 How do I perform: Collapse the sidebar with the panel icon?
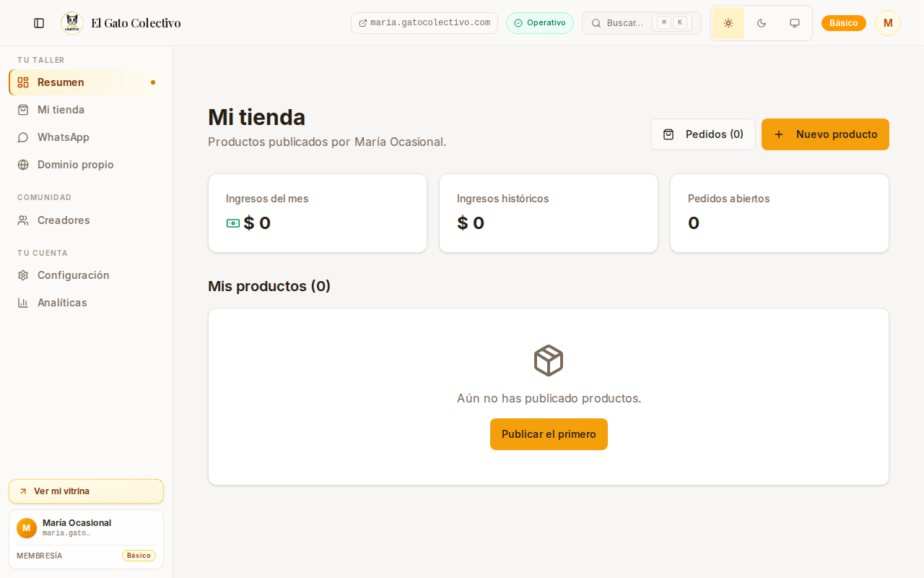39,23
